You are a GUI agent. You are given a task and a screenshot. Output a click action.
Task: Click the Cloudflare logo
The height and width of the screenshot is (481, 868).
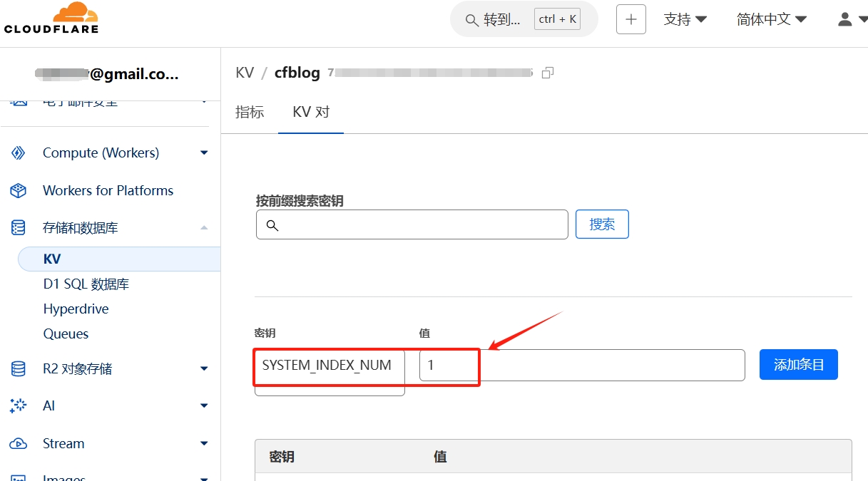pyautogui.click(x=51, y=19)
